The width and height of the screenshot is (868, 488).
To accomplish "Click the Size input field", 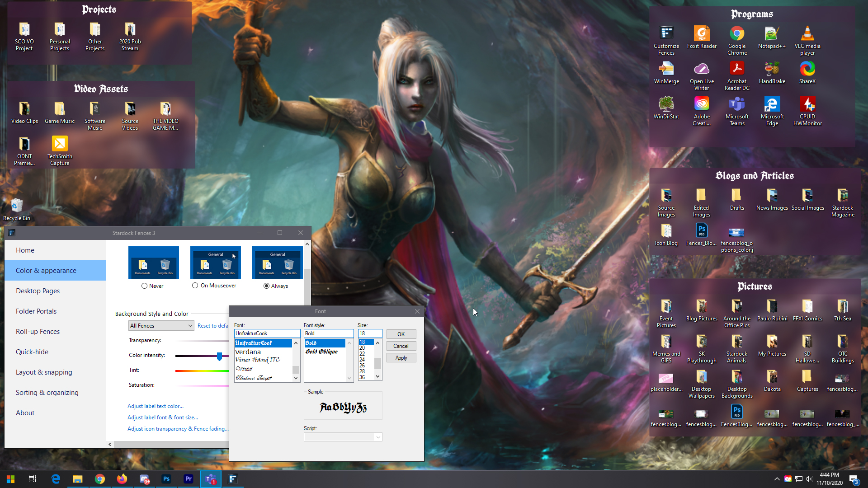I will [x=370, y=333].
